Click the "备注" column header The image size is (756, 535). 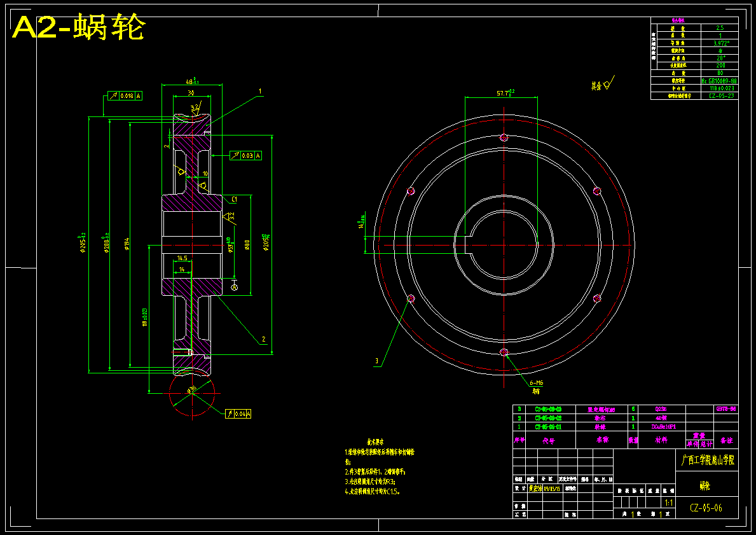coord(726,440)
